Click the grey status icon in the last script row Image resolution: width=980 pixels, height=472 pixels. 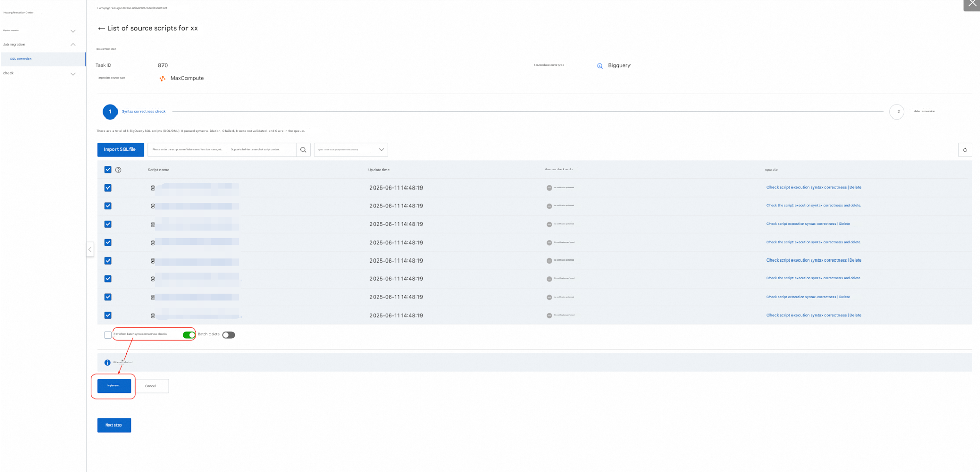(549, 316)
